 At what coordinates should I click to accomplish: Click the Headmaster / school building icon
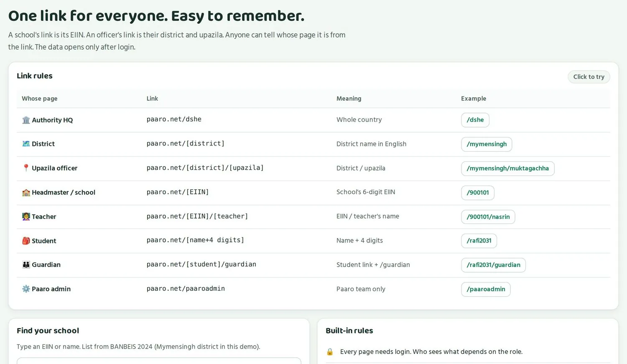[26, 192]
